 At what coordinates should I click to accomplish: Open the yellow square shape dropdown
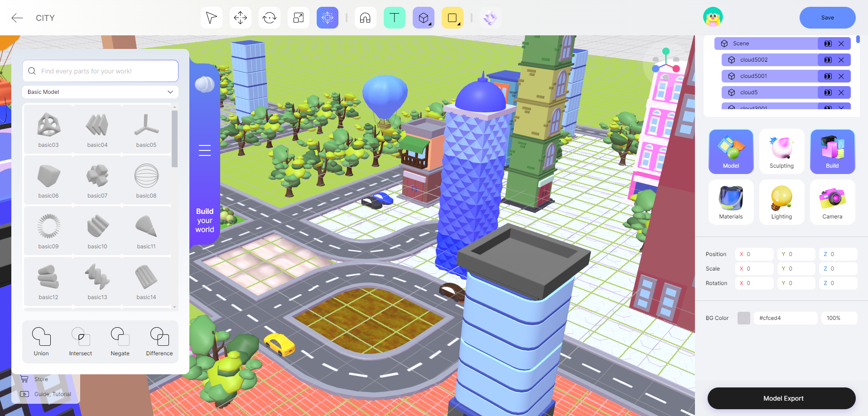coord(452,18)
